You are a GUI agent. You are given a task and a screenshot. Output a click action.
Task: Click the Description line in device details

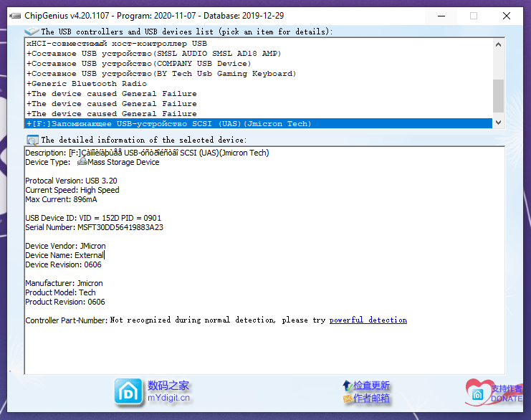coord(147,153)
